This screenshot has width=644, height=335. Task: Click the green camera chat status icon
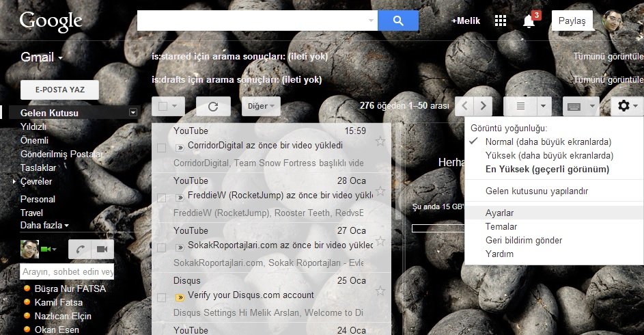(x=46, y=249)
